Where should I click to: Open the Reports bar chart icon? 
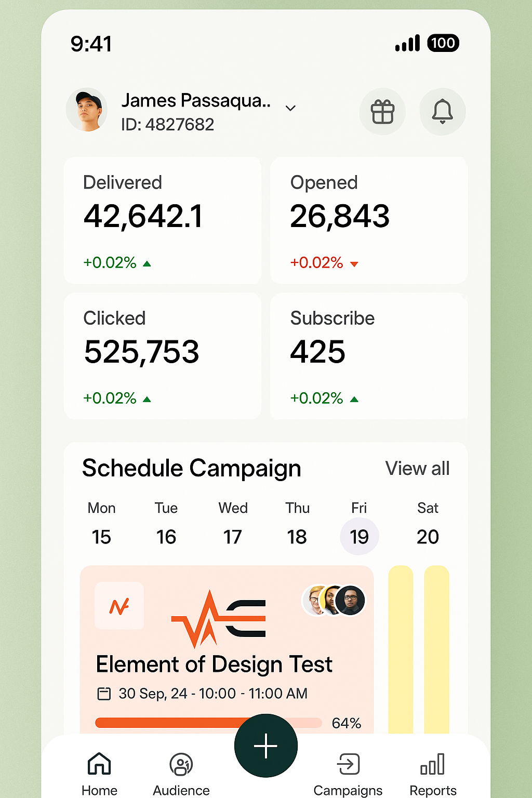point(433,764)
